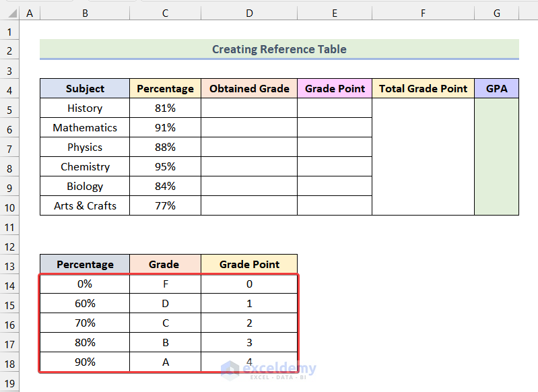
Task: Select column B header
Action: coord(85,13)
